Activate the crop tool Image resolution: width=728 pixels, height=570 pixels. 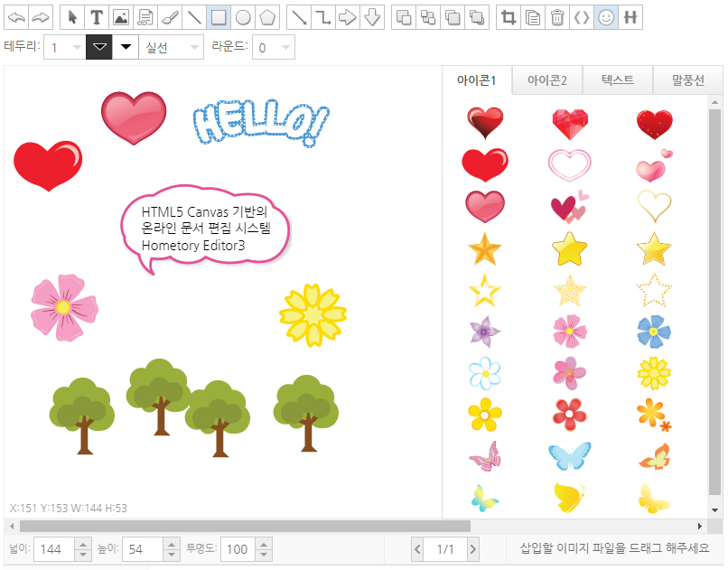[x=509, y=18]
